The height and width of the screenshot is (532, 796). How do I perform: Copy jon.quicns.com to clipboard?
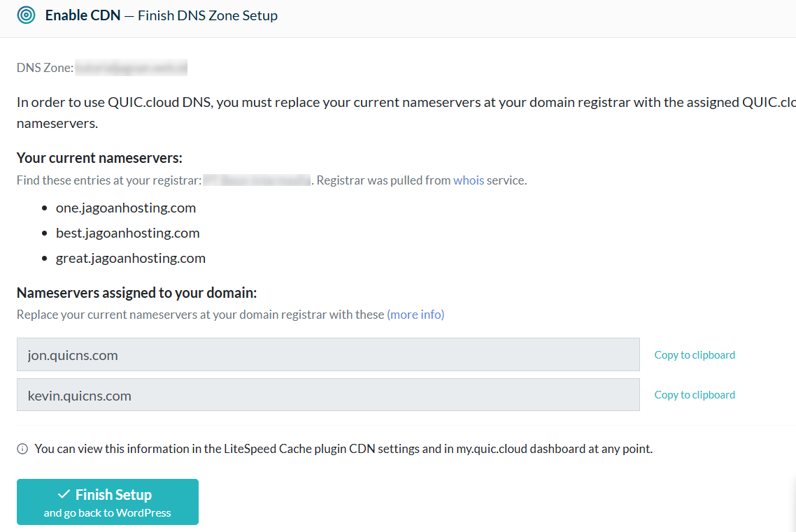[x=695, y=355]
